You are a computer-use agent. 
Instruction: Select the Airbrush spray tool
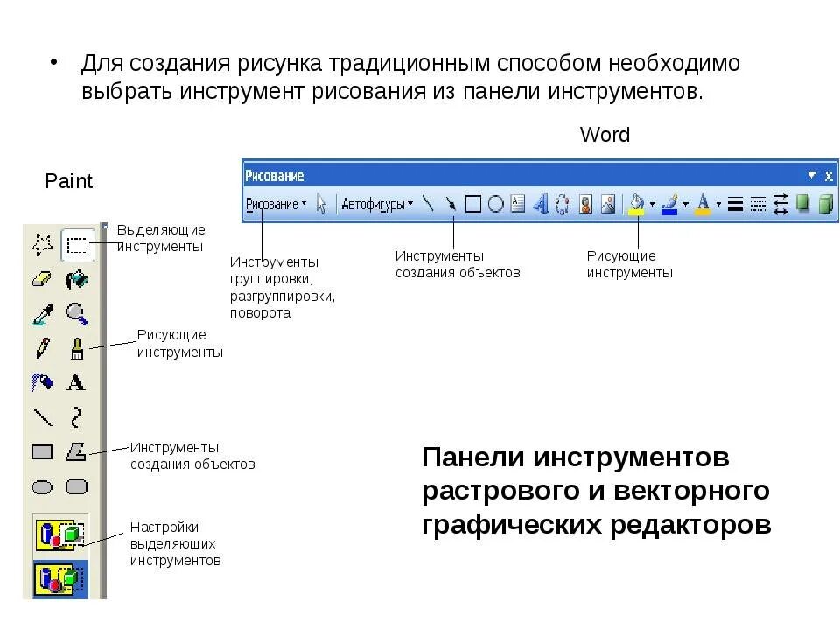(42, 382)
